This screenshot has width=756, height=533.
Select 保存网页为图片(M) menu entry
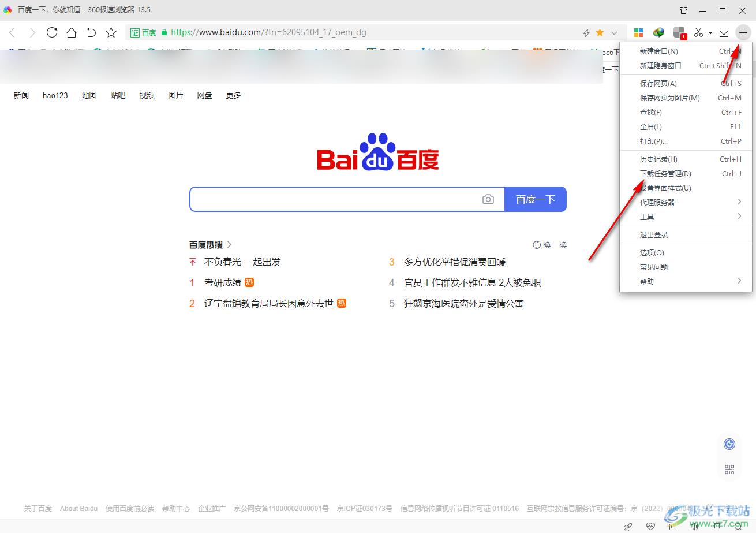687,98
